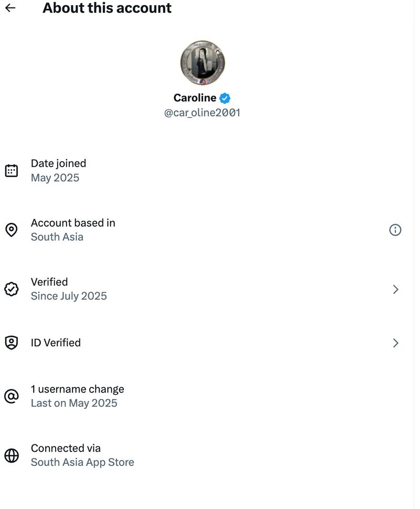The image size is (420, 509).
Task: Expand Verified details with chevron arrow
Action: pos(395,289)
